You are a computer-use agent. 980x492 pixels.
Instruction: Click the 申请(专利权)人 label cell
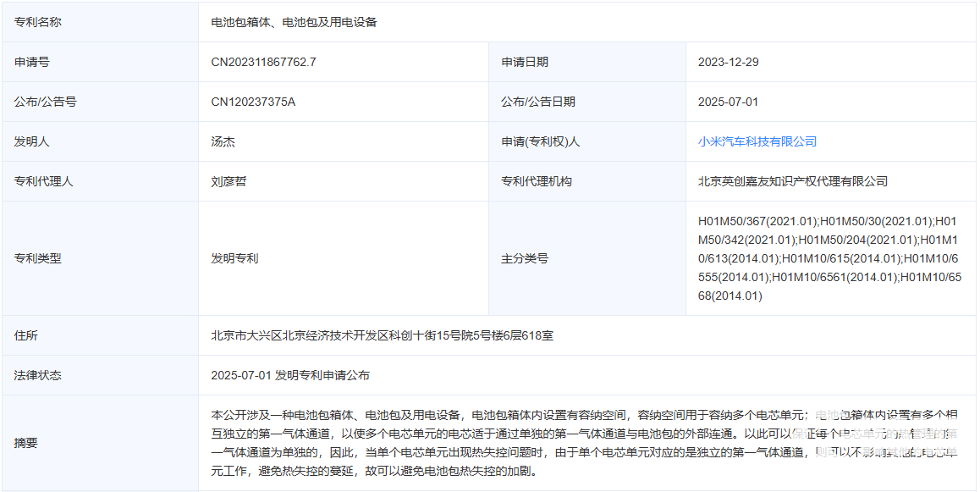coord(540,141)
